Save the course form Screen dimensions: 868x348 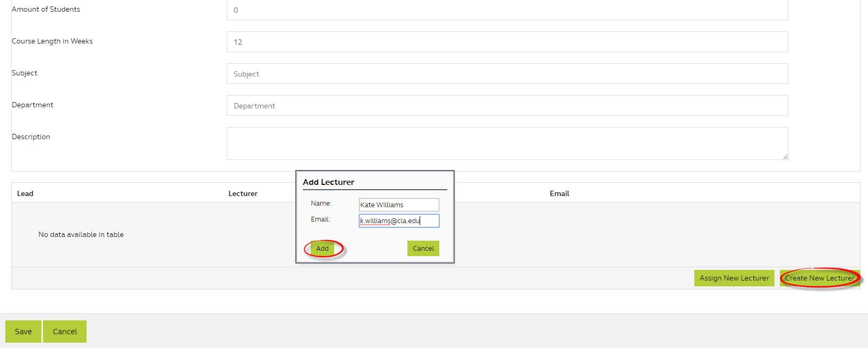click(23, 332)
